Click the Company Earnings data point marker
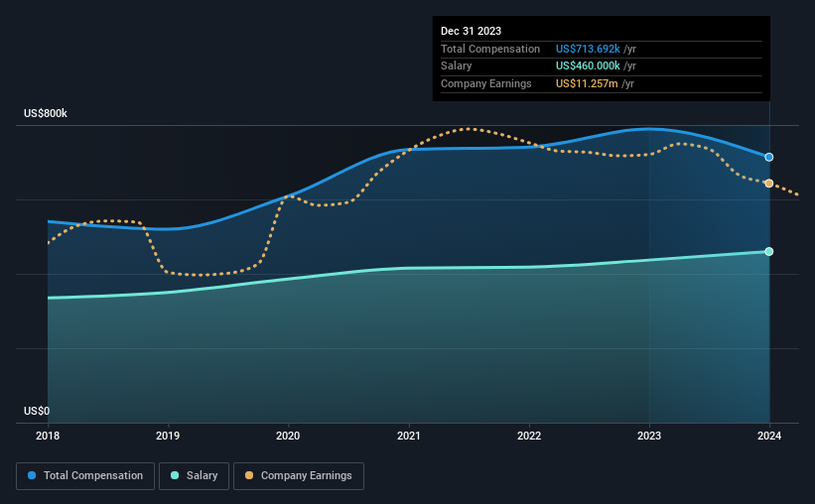 (768, 184)
